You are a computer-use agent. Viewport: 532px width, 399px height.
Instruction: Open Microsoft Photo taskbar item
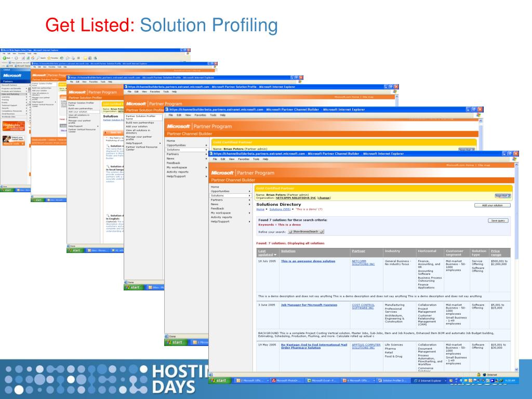coord(286,381)
